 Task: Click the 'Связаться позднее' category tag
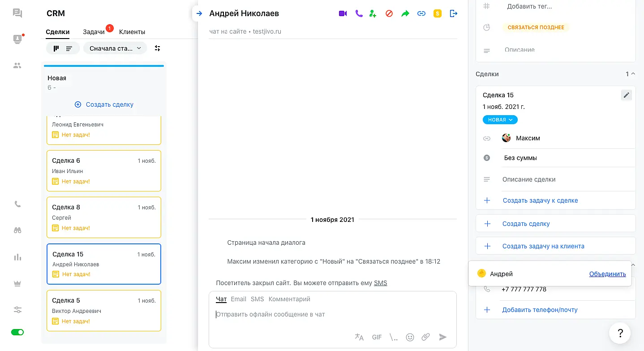pos(536,27)
